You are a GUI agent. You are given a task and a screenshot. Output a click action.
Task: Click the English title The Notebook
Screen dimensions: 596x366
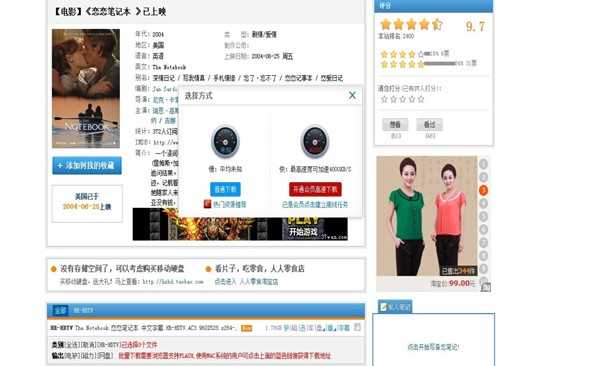pyautogui.click(x=169, y=67)
